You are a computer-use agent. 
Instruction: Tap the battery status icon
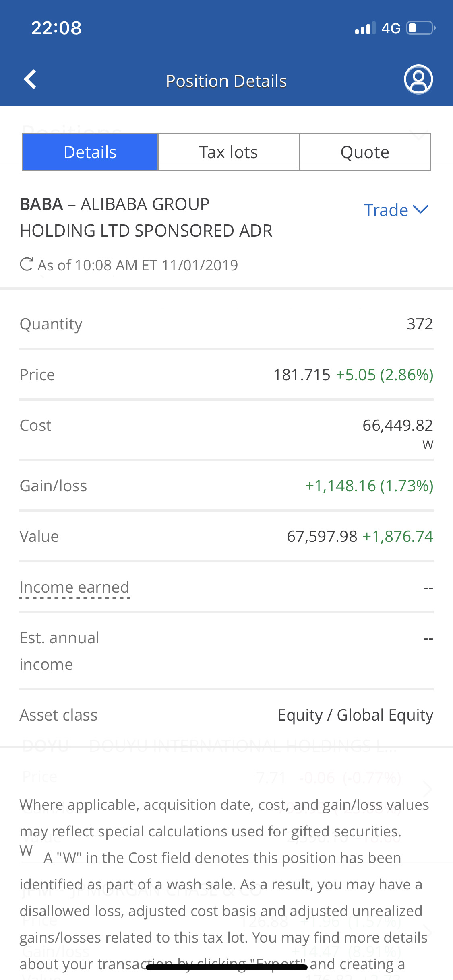pyautogui.click(x=421, y=28)
